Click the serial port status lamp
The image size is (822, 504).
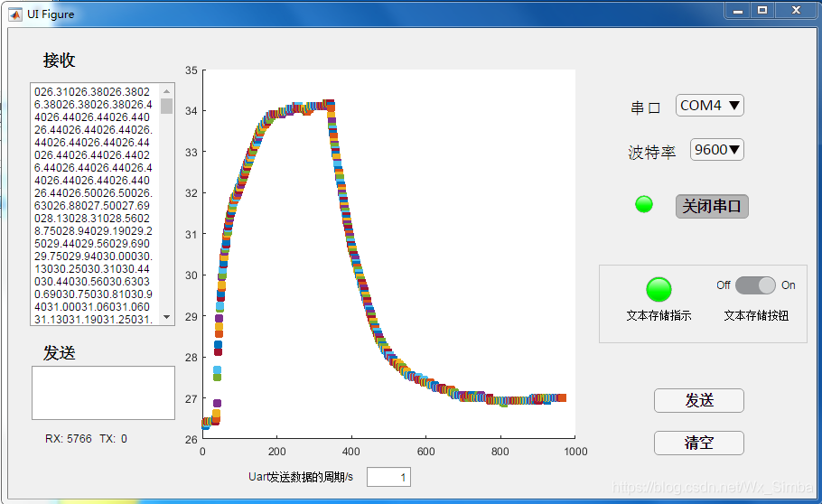(644, 204)
